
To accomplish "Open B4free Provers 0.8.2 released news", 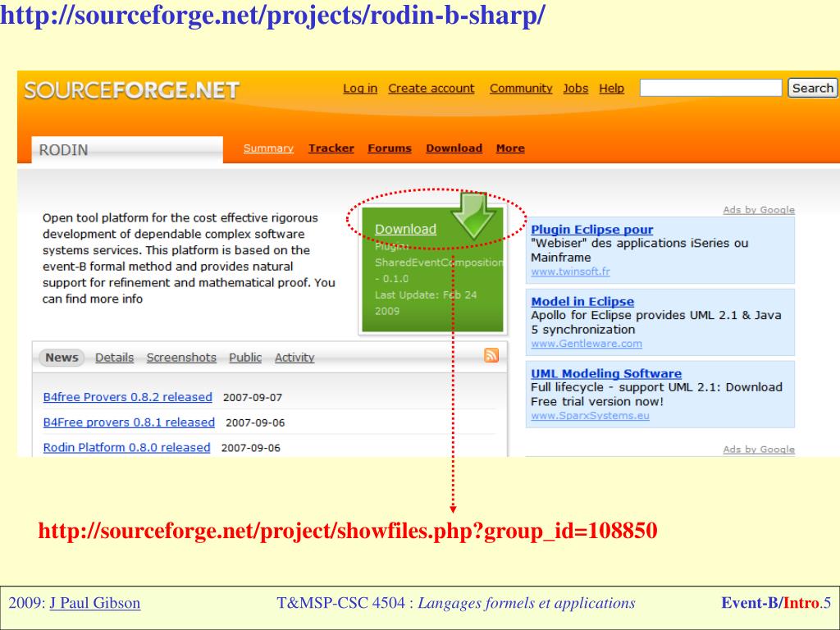I will pyautogui.click(x=127, y=397).
